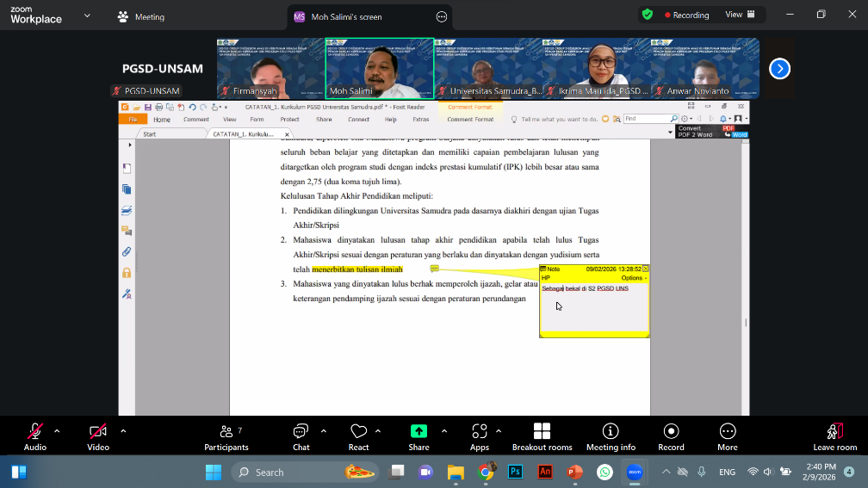This screenshot has height=488, width=868.
Task: Start camera with the Video button
Action: 98,432
